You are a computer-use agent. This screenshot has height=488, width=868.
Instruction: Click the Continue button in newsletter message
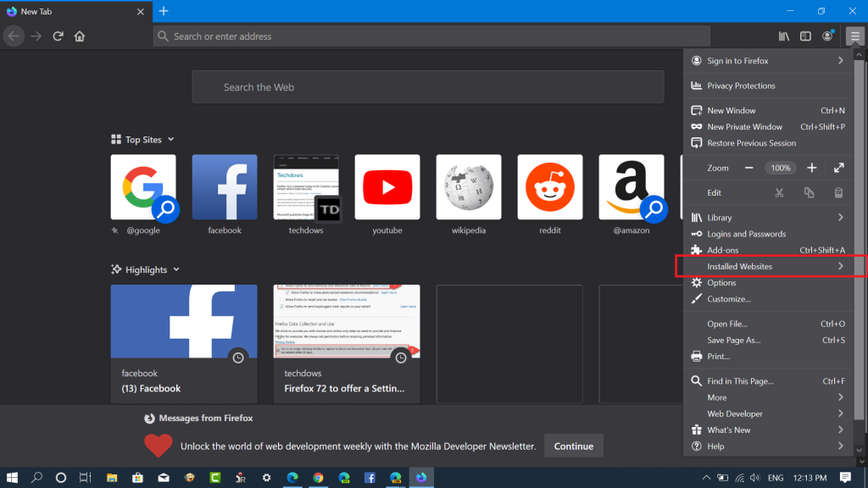click(x=574, y=446)
